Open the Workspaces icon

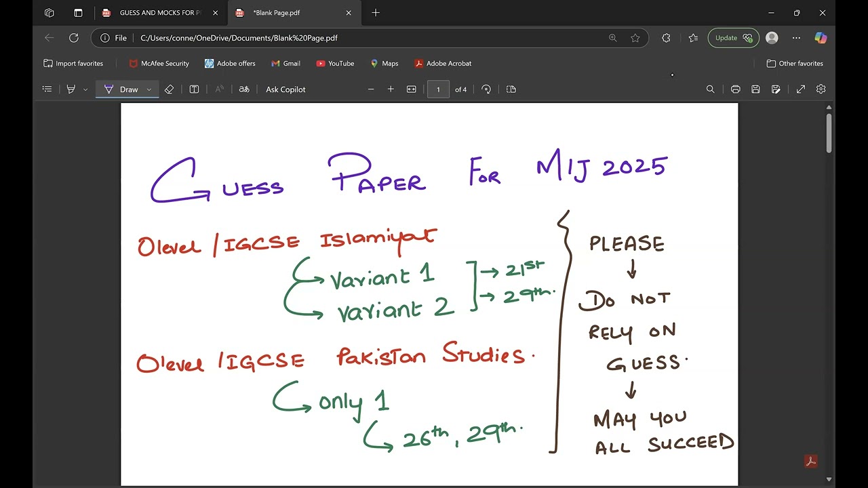pos(49,13)
